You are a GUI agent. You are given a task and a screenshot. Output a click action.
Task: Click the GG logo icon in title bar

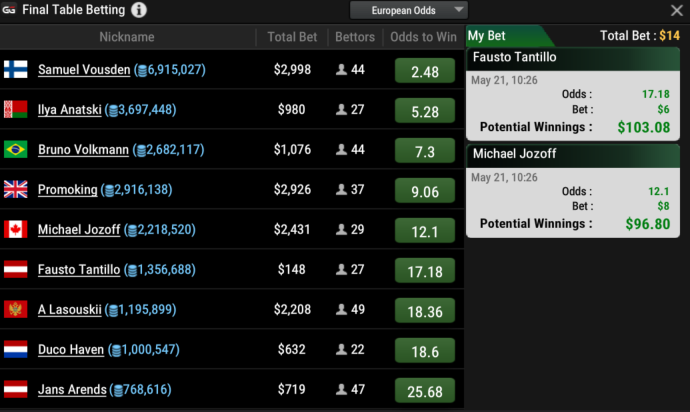coord(9,10)
